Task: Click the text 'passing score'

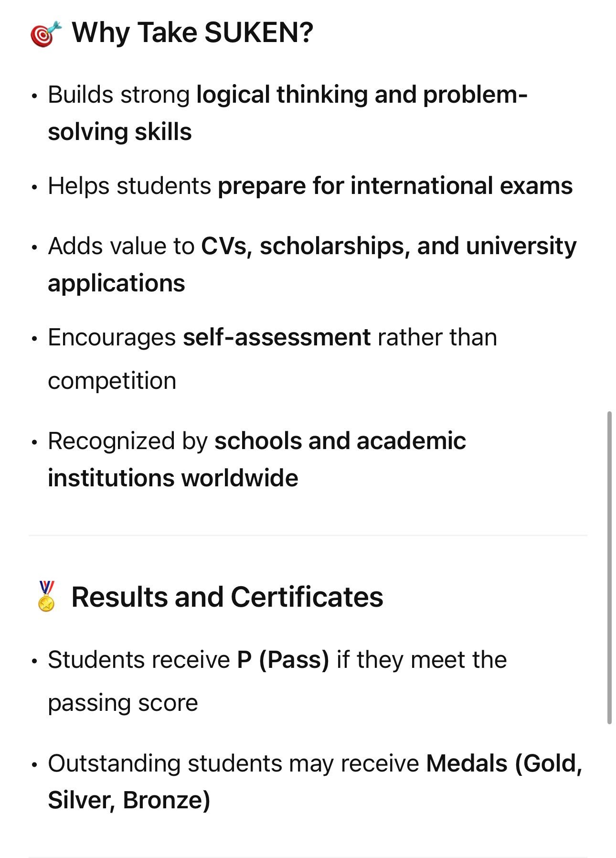Action: 123,703
